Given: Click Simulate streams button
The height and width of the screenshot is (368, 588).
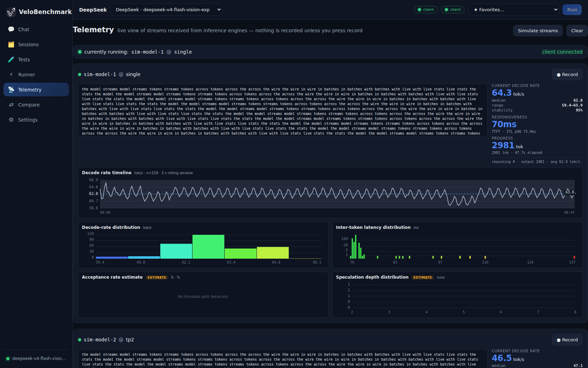Looking at the screenshot, I should click(538, 31).
